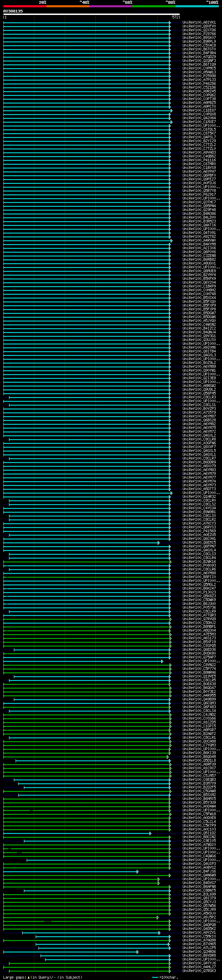Click UniRef100_Q56FH5 hit name
The width and height of the screenshot is (222, 980).
[199, 394]
